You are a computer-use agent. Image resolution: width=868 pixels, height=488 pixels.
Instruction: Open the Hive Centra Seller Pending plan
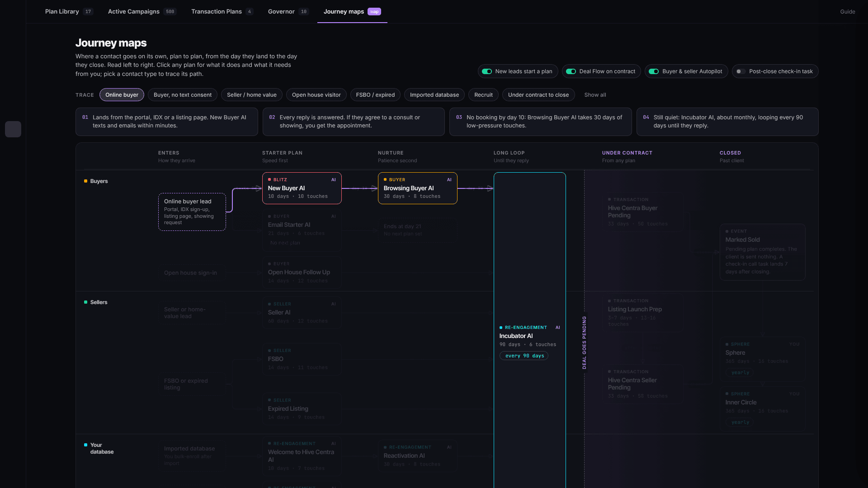(x=642, y=384)
